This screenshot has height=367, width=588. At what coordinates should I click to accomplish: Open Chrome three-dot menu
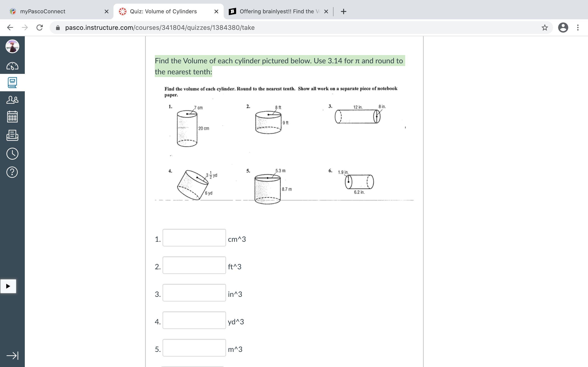coord(578,28)
